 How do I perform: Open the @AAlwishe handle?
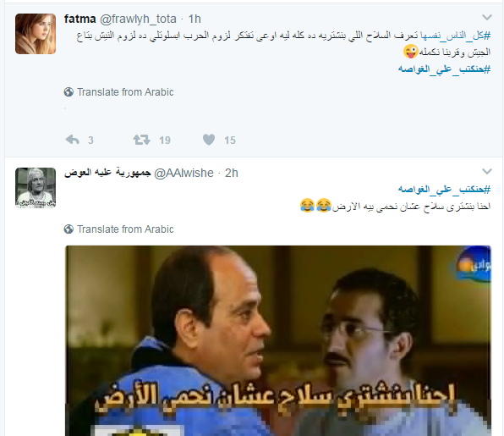pos(184,173)
